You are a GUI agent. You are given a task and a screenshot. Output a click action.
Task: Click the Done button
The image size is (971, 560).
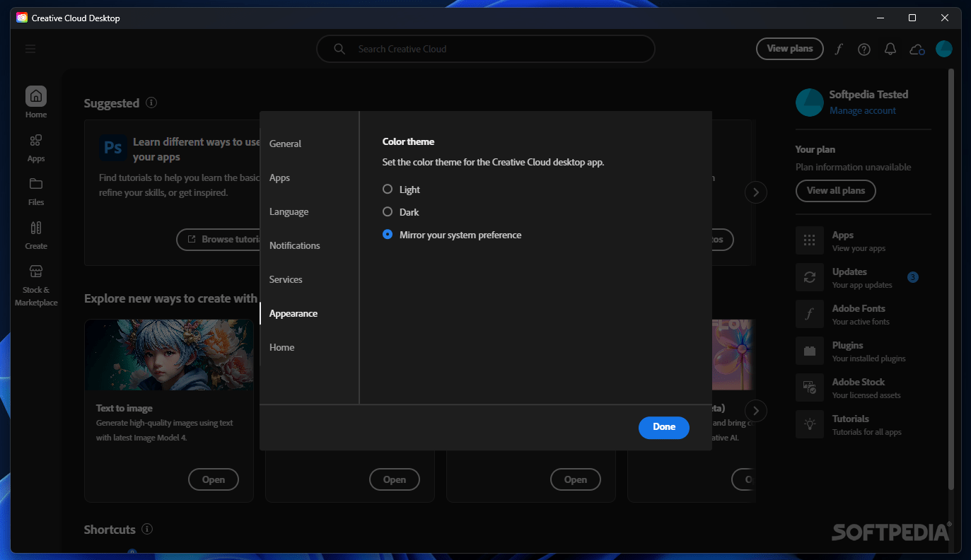coord(664,427)
